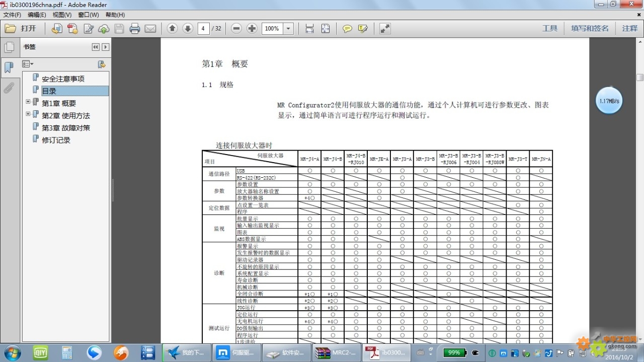This screenshot has height=362, width=644.
Task: Zoom out with the minus button
Action: point(236,29)
